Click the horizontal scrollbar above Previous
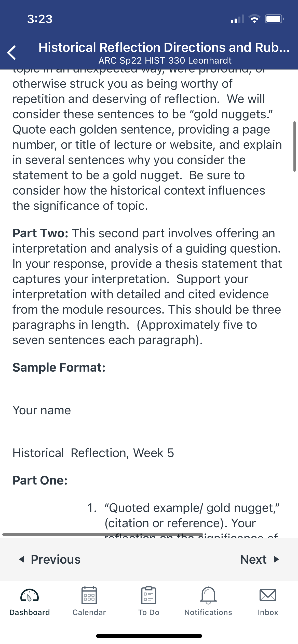 tap(103, 535)
